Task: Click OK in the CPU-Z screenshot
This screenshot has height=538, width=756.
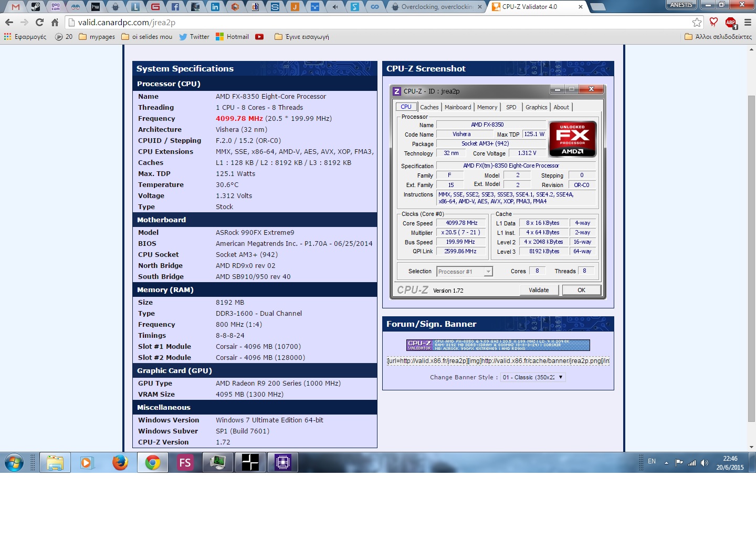Action: click(x=582, y=290)
